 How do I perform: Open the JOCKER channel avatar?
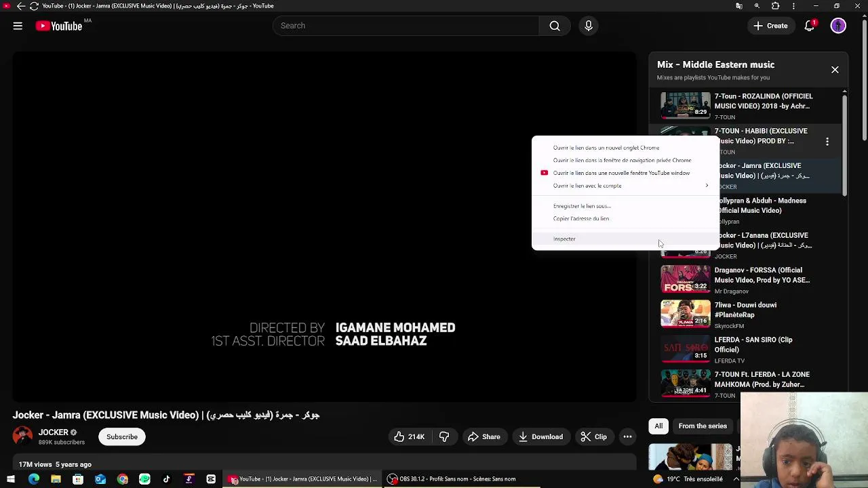pyautogui.click(x=22, y=436)
